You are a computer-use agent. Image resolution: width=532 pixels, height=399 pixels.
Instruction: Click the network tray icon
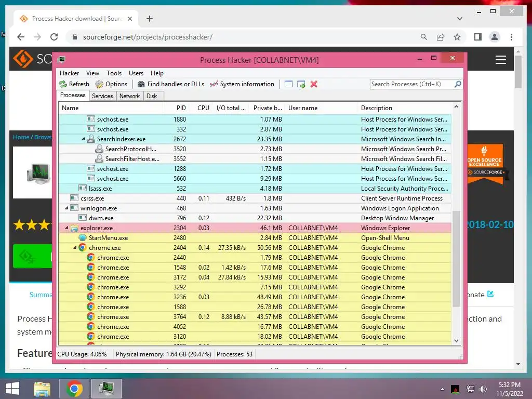470,389
